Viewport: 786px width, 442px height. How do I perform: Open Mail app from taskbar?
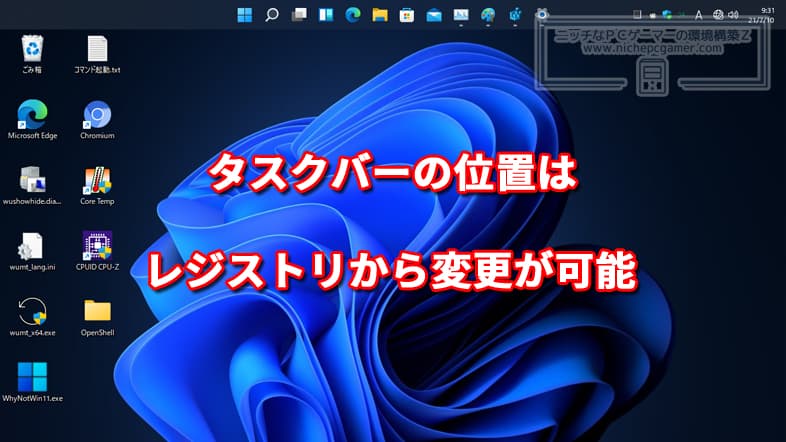pyautogui.click(x=434, y=16)
